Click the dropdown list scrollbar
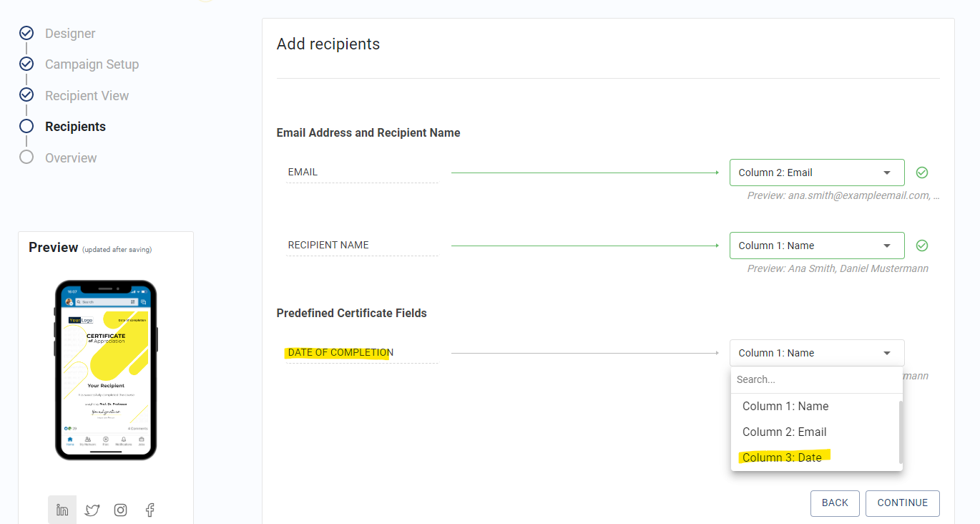980x524 pixels. click(x=901, y=431)
